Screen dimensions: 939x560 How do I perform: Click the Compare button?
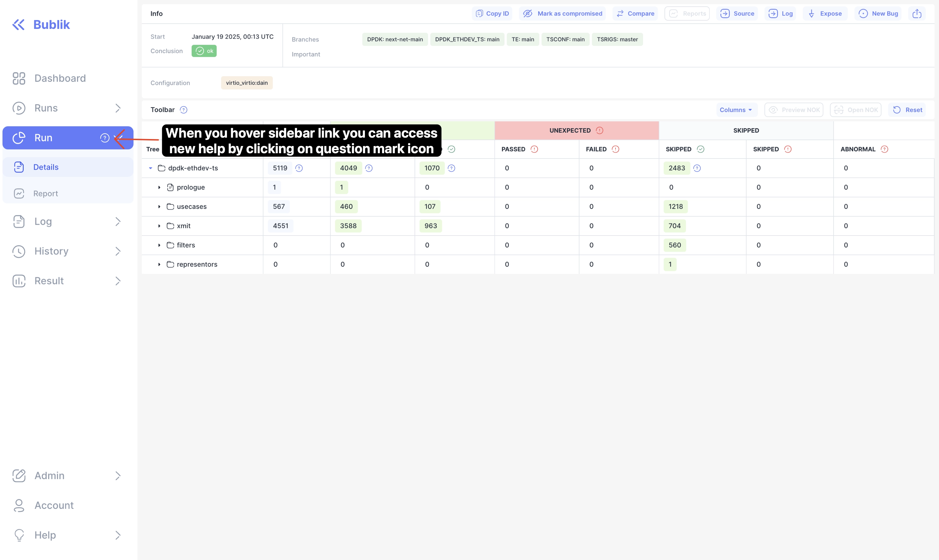coord(635,13)
